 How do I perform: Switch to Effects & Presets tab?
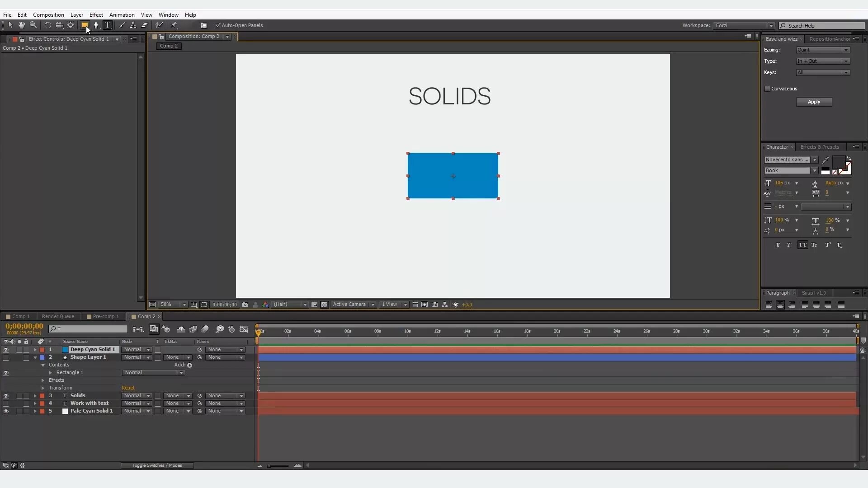coord(820,147)
